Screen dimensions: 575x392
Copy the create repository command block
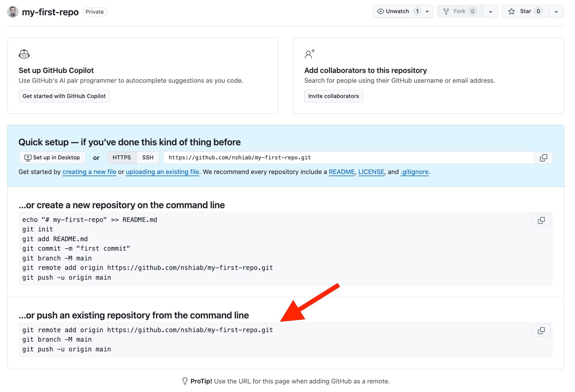click(541, 220)
